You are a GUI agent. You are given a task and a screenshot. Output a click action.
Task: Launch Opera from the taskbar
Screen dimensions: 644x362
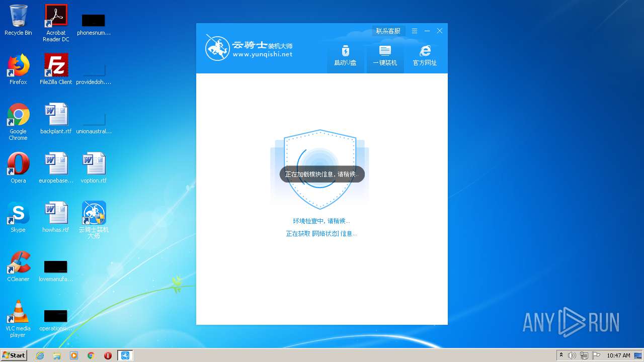pos(108,355)
